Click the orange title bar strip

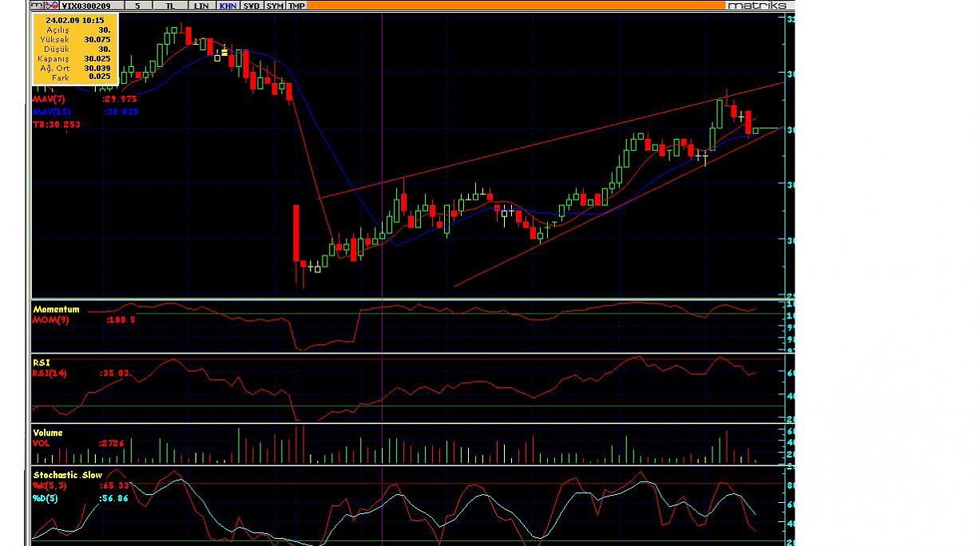point(511,5)
